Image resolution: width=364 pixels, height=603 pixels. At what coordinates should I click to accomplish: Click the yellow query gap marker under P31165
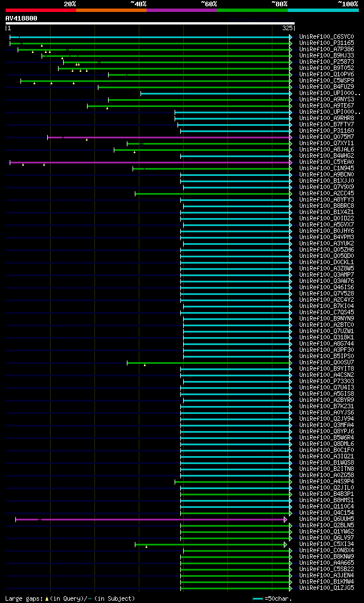pyautogui.click(x=42, y=46)
